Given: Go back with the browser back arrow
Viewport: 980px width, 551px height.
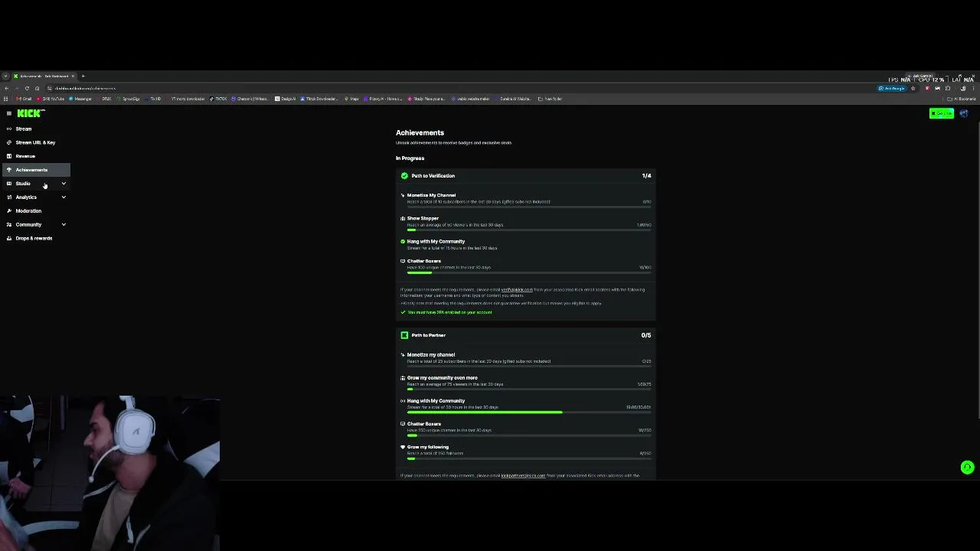Looking at the screenshot, I should coord(7,88).
